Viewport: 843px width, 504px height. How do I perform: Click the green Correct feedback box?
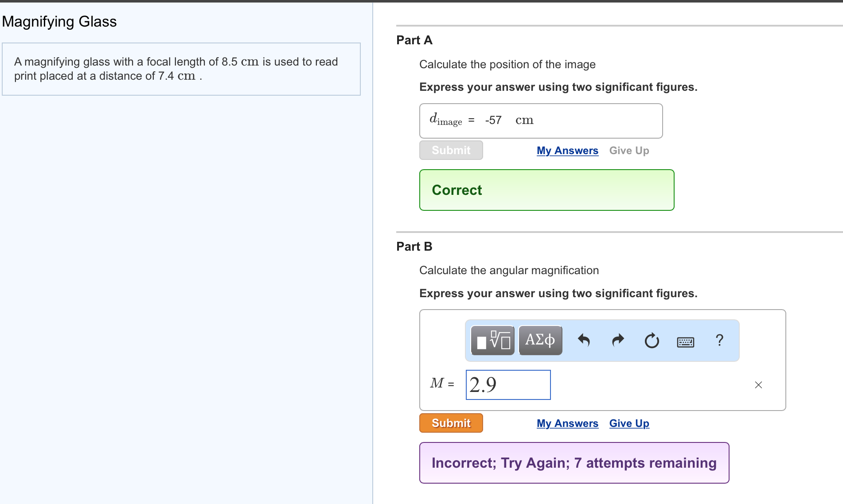(x=546, y=190)
